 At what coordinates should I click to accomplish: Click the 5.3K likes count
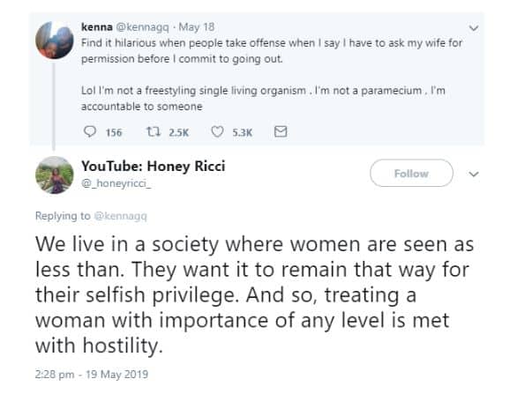click(243, 131)
